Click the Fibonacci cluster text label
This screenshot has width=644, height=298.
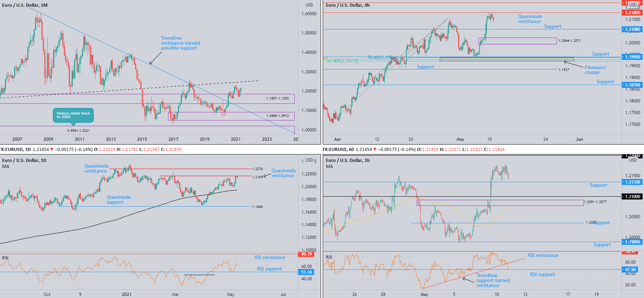595,70
